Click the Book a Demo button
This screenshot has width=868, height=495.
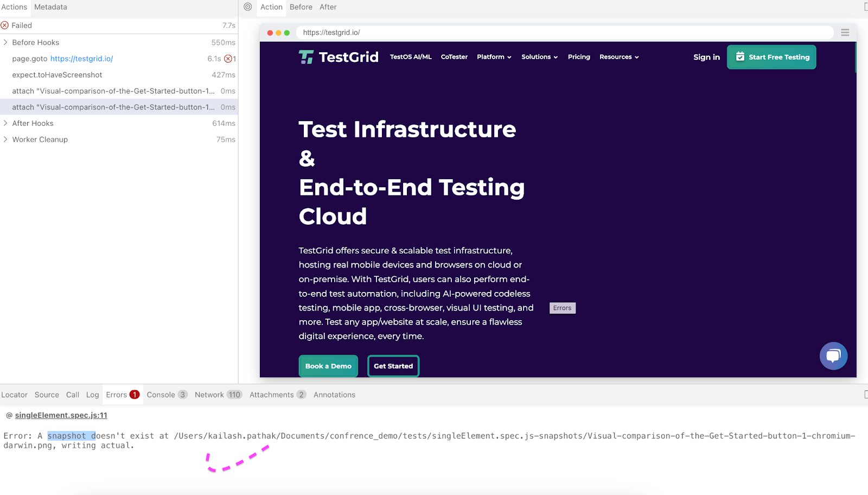tap(328, 366)
